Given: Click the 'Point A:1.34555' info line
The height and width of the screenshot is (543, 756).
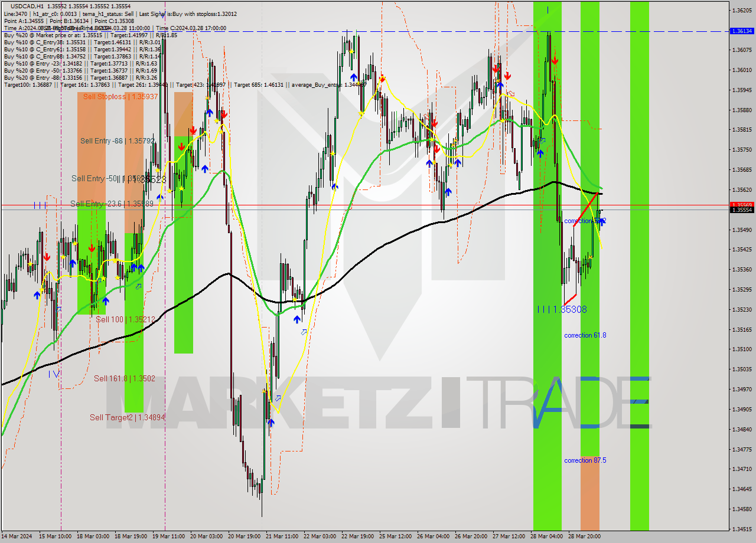Looking at the screenshot, I should pyautogui.click(x=69, y=21).
